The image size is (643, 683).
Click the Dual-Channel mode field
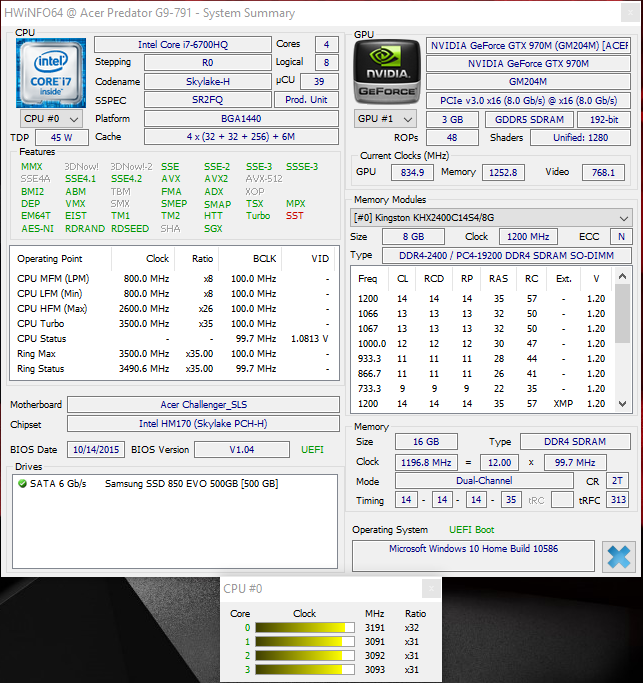484,481
